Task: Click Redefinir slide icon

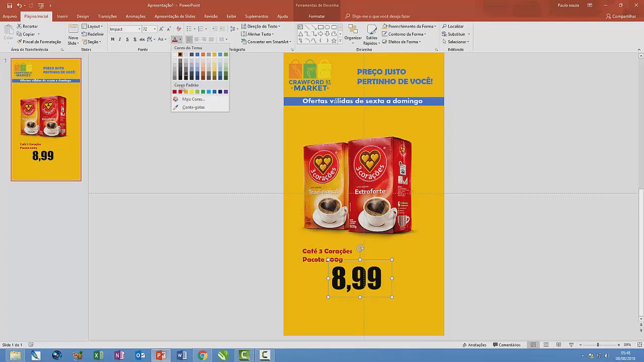Action: coord(84,34)
